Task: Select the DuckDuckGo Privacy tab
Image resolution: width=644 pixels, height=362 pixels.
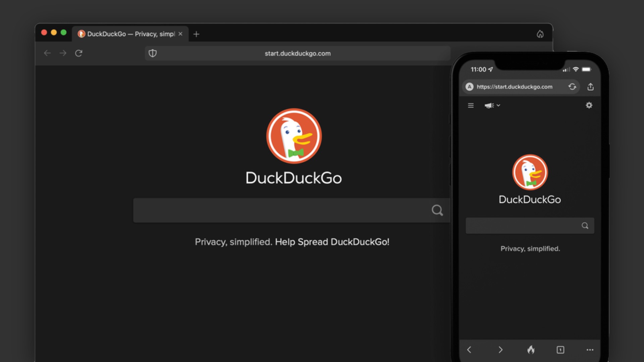Action: [x=130, y=34]
